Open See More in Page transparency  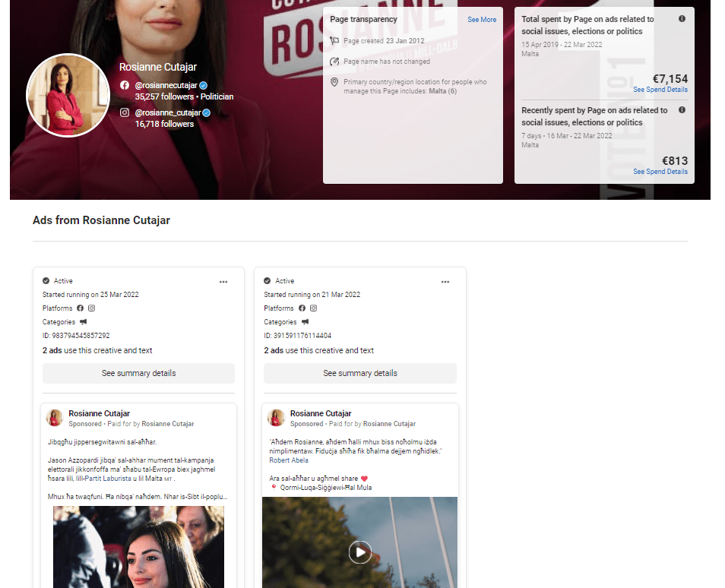pyautogui.click(x=482, y=20)
